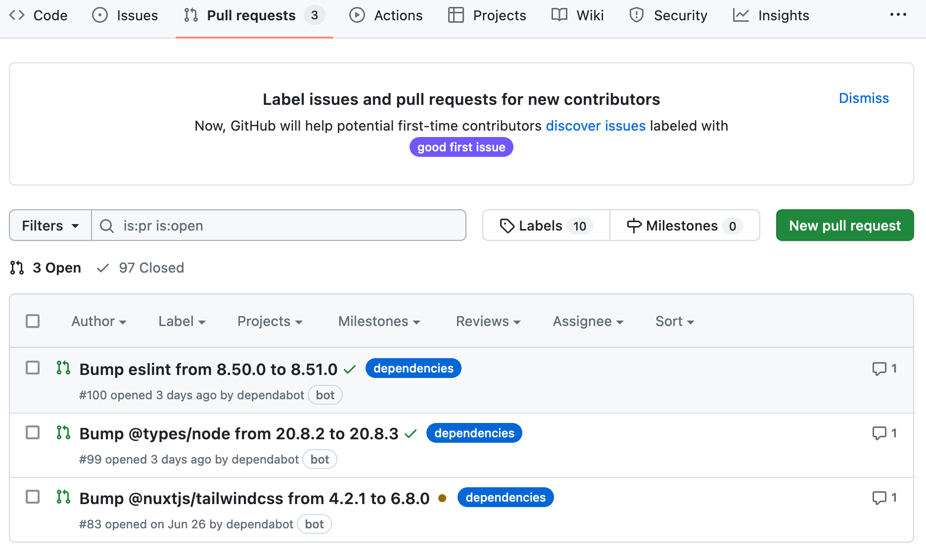
Task: Open the Projects tab
Action: pos(487,15)
